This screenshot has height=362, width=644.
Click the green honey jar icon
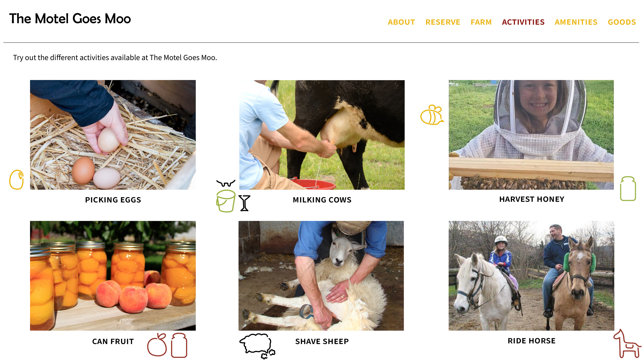[x=628, y=189]
